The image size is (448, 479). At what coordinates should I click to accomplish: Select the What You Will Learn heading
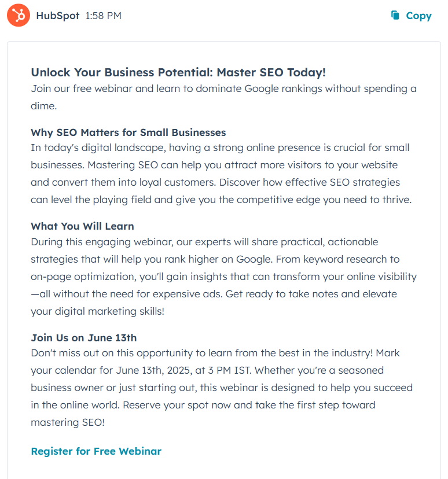pos(83,226)
